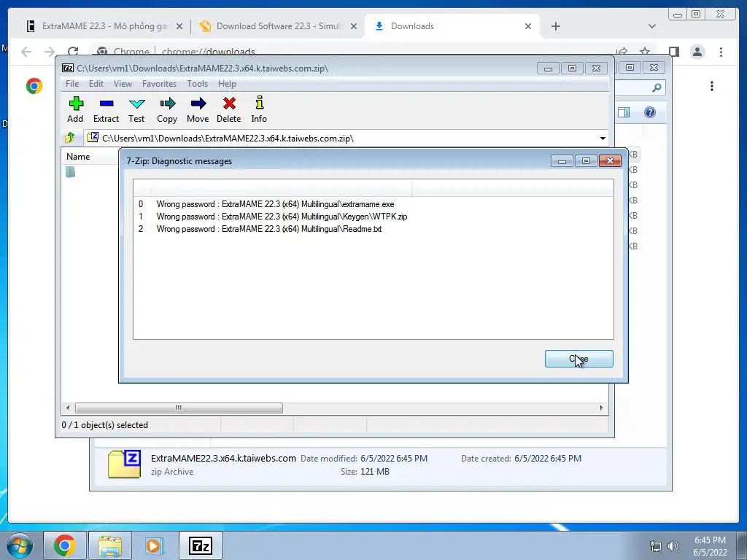Viewport: 747px width, 560px height.
Task: Click the taskbar clock showing 6:45 PM
Action: pos(710,546)
